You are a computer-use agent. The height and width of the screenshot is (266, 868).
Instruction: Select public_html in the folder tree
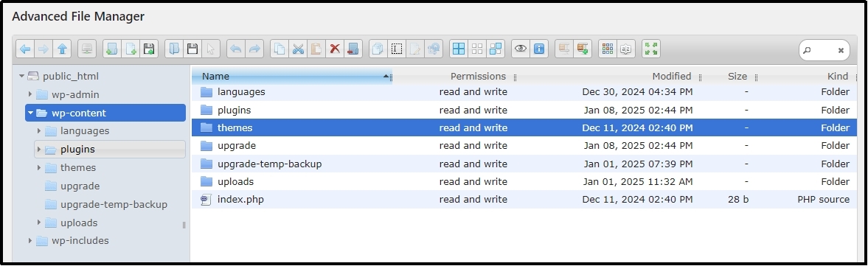coord(71,77)
